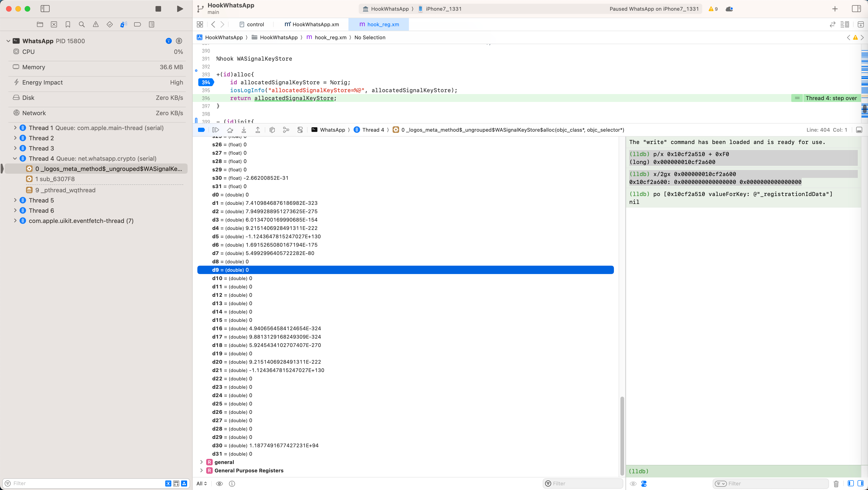Image resolution: width=868 pixels, height=490 pixels.
Task: Toggle the console pane button
Action: [x=860, y=483]
